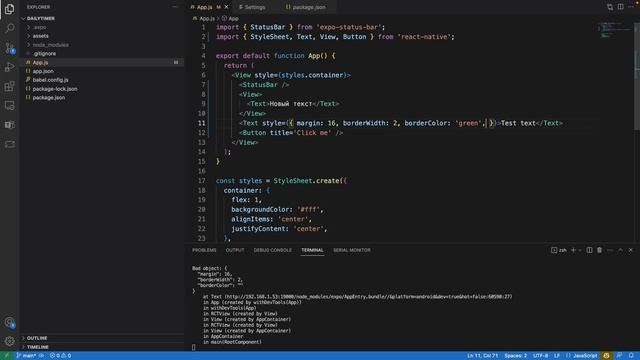Open changes compare icon in editor toolbar
This screenshot has height=360, width=640.
[610, 7]
